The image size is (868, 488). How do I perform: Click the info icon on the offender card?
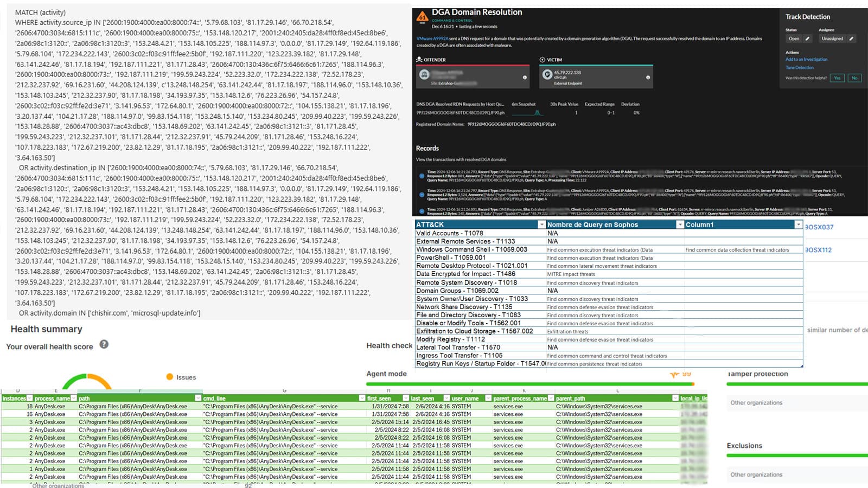525,78
